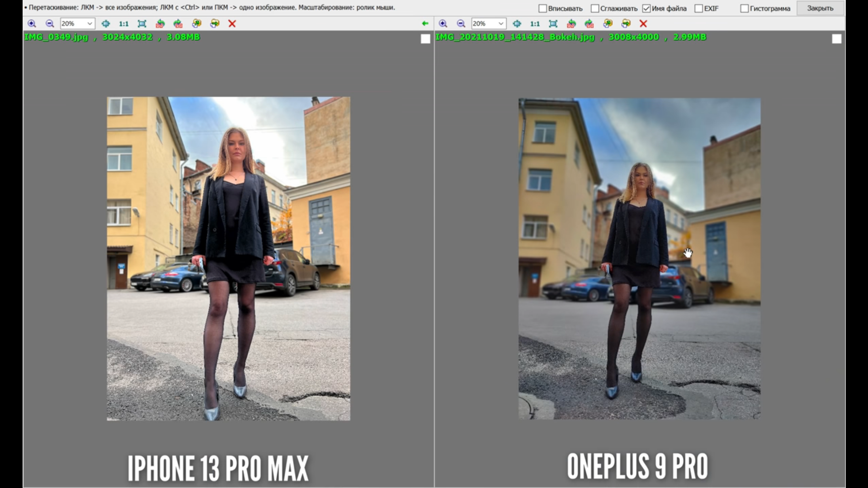Image resolution: width=868 pixels, height=488 pixels.
Task: Turn on the EXIF checkbox
Action: pyautogui.click(x=698, y=9)
